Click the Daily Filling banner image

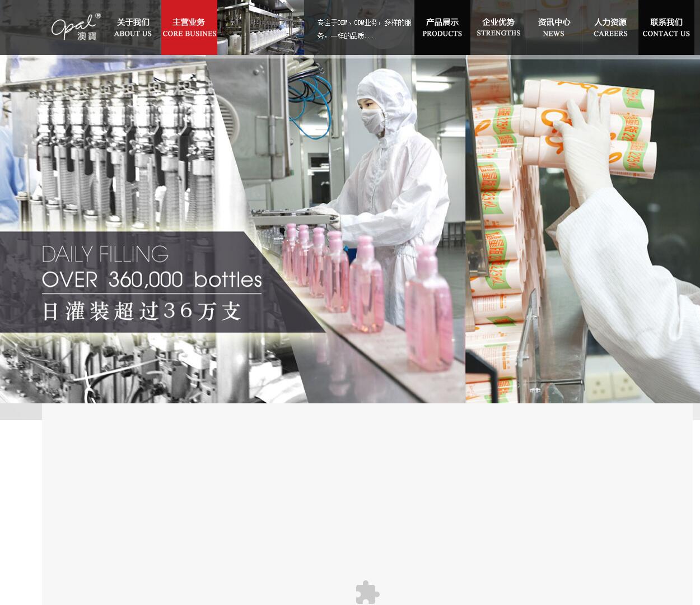pyautogui.click(x=350, y=229)
